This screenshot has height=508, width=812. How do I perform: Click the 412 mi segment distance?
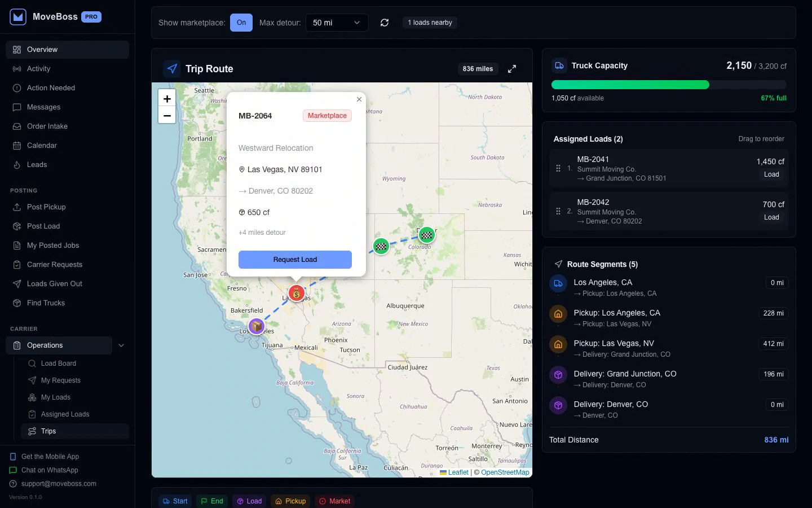coord(774,344)
